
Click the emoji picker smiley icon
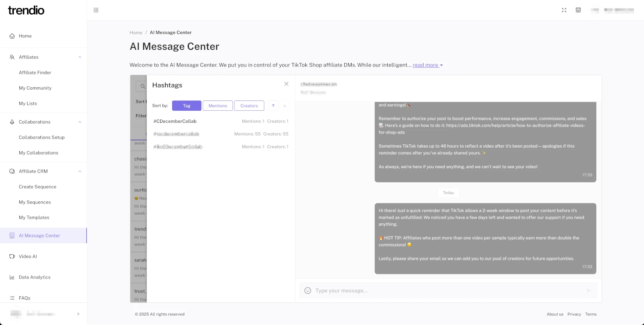click(x=308, y=291)
